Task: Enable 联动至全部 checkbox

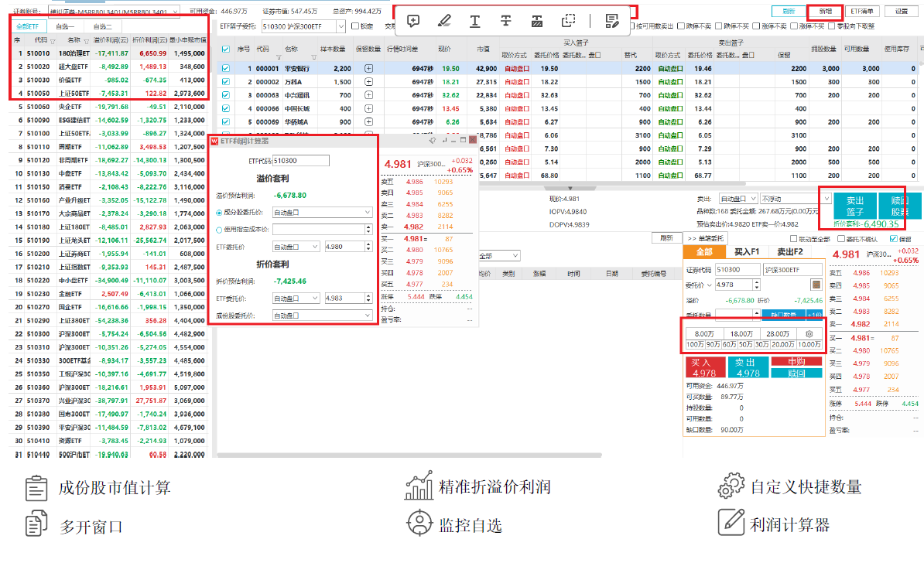Action: 794,238
